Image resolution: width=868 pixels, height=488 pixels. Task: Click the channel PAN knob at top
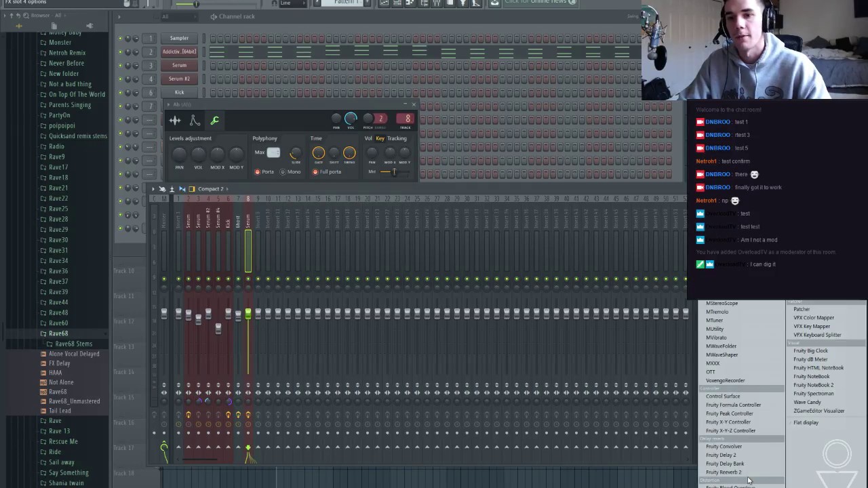336,119
